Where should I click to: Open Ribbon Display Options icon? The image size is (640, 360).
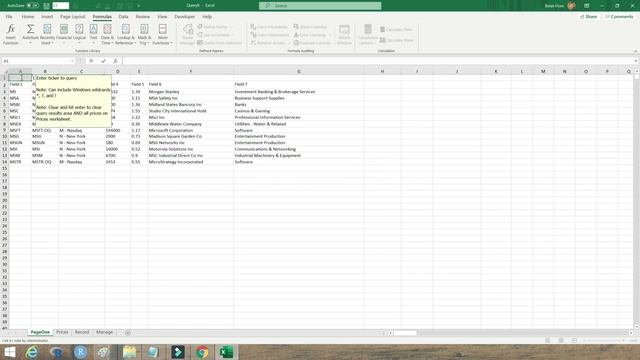click(x=587, y=6)
